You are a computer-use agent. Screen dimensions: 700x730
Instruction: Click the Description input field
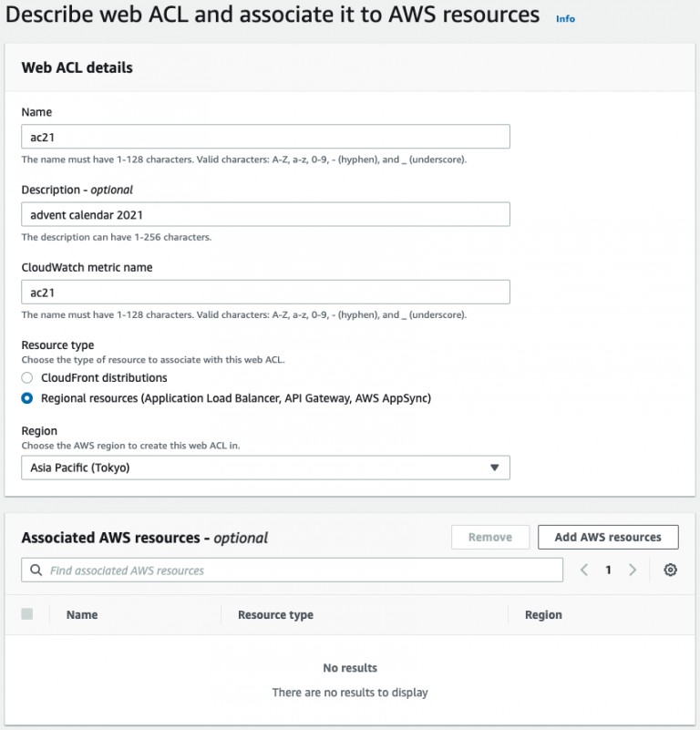tap(264, 214)
